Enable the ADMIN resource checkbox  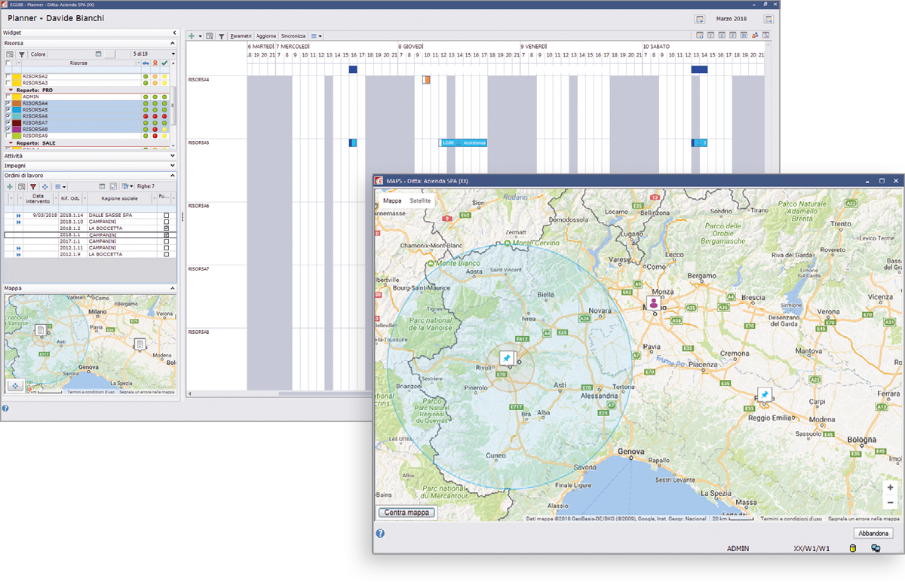[x=9, y=96]
